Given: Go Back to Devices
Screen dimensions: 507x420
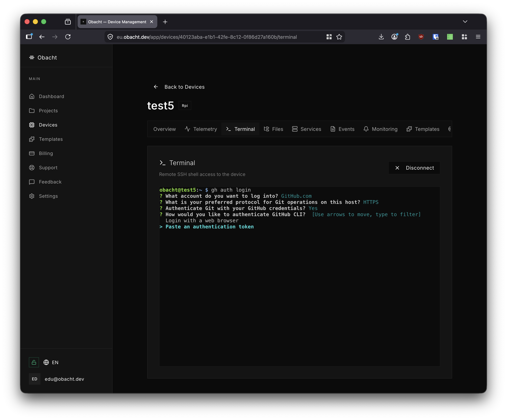Looking at the screenshot, I should 179,87.
